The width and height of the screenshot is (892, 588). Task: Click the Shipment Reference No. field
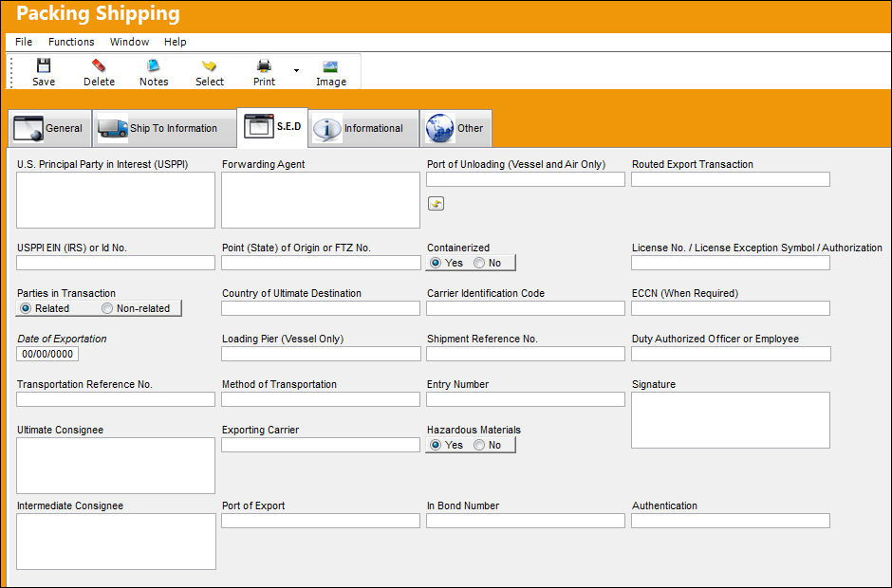[526, 354]
